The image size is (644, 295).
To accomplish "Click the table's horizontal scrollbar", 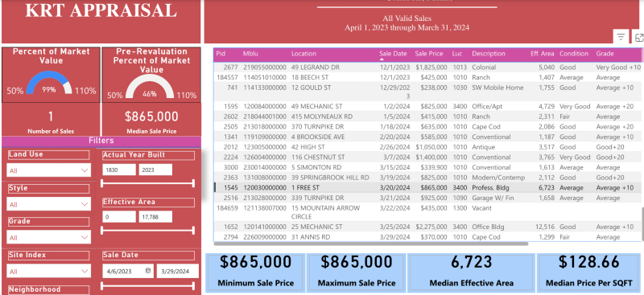I will 371,244.
